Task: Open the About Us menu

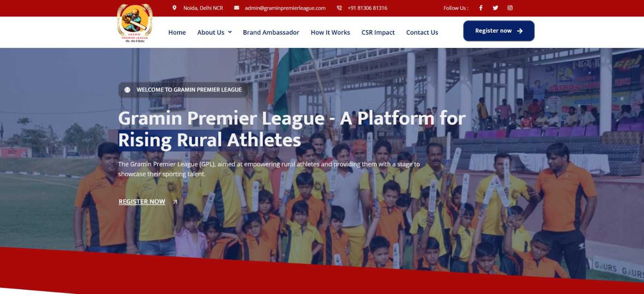Action: click(x=211, y=32)
